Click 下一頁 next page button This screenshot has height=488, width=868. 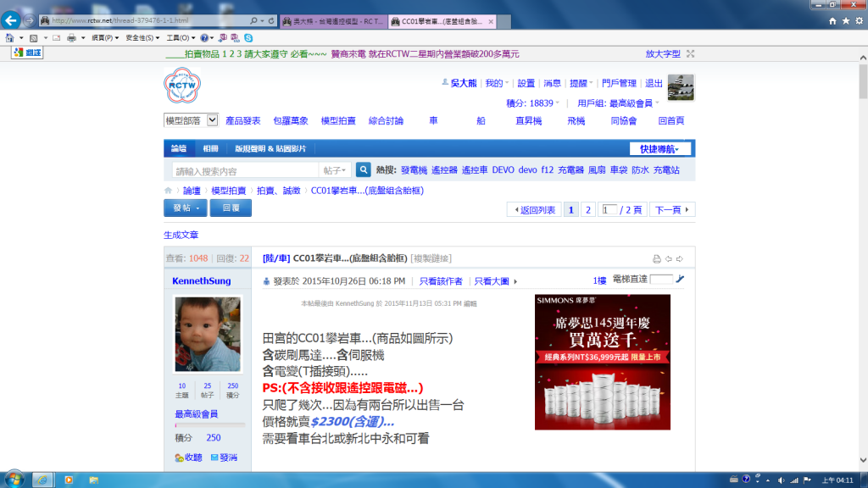(x=672, y=210)
